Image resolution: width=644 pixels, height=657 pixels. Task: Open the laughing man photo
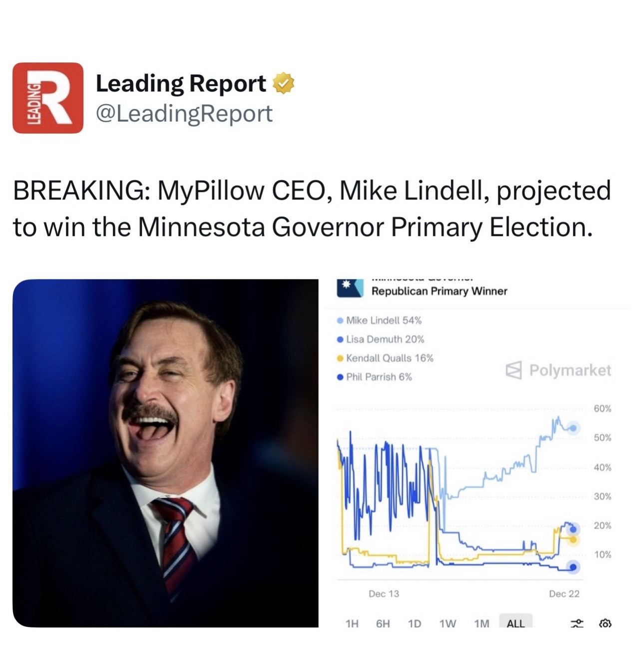(165, 452)
